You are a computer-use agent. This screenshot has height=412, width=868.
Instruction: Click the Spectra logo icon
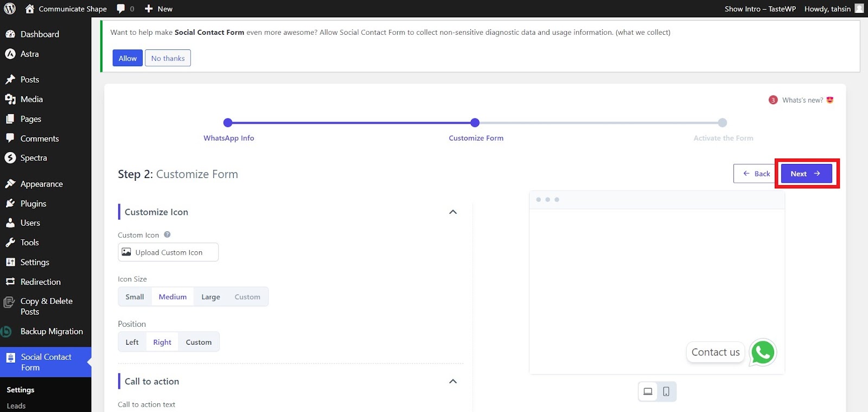coord(10,158)
